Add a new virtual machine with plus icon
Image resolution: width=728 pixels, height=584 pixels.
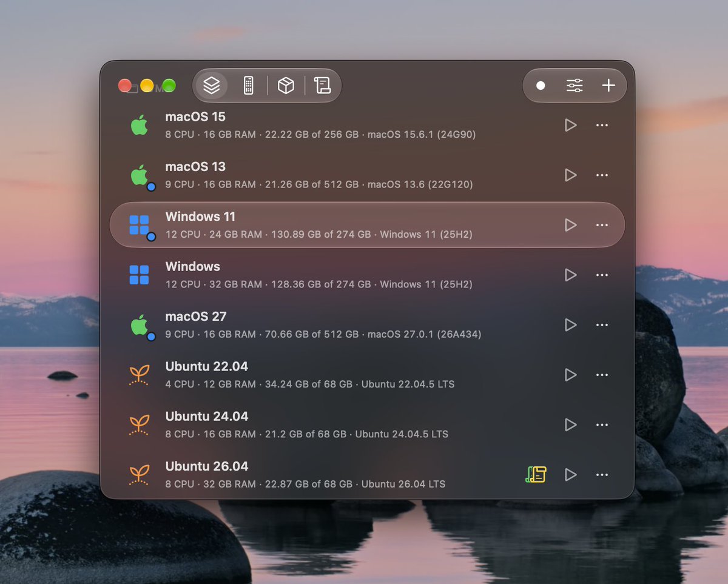(x=608, y=86)
